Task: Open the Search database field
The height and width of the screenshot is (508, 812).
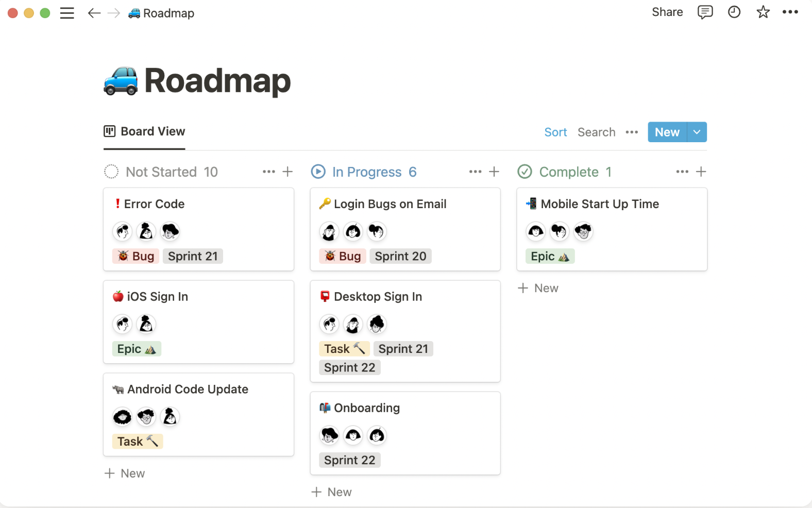Action: tap(596, 132)
